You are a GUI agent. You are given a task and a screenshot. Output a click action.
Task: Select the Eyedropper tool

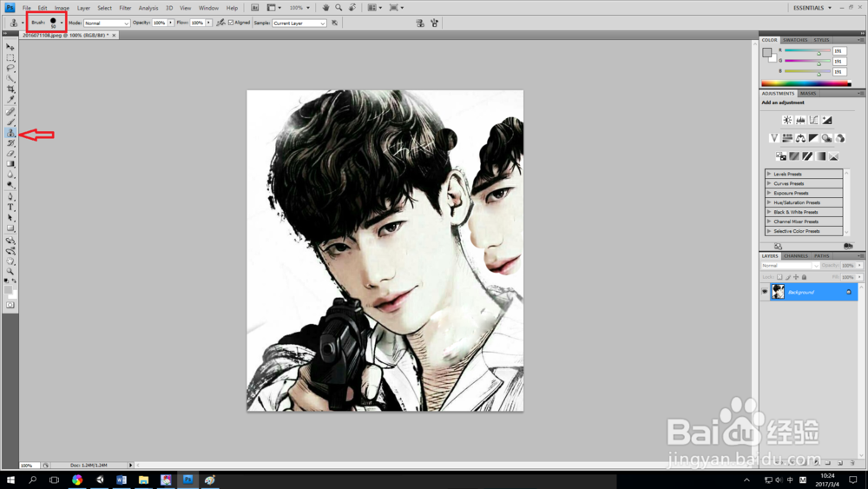[x=10, y=100]
